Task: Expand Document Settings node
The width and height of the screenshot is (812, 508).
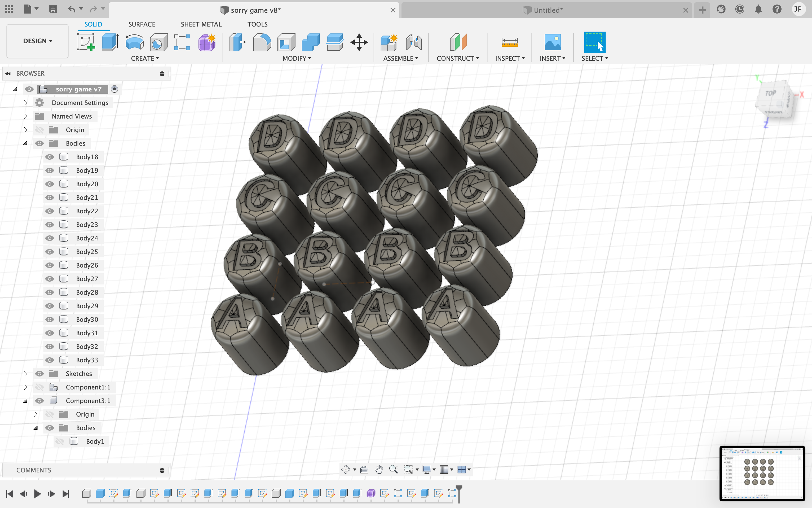Action: pos(25,103)
